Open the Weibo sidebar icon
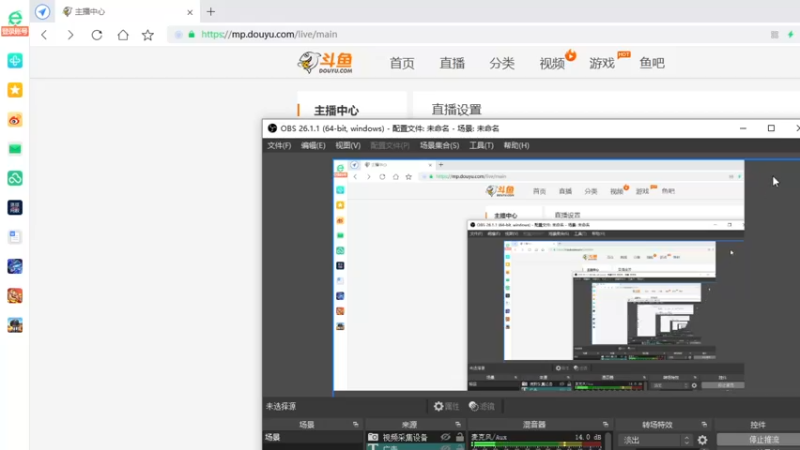The height and width of the screenshot is (450, 800). [x=15, y=120]
